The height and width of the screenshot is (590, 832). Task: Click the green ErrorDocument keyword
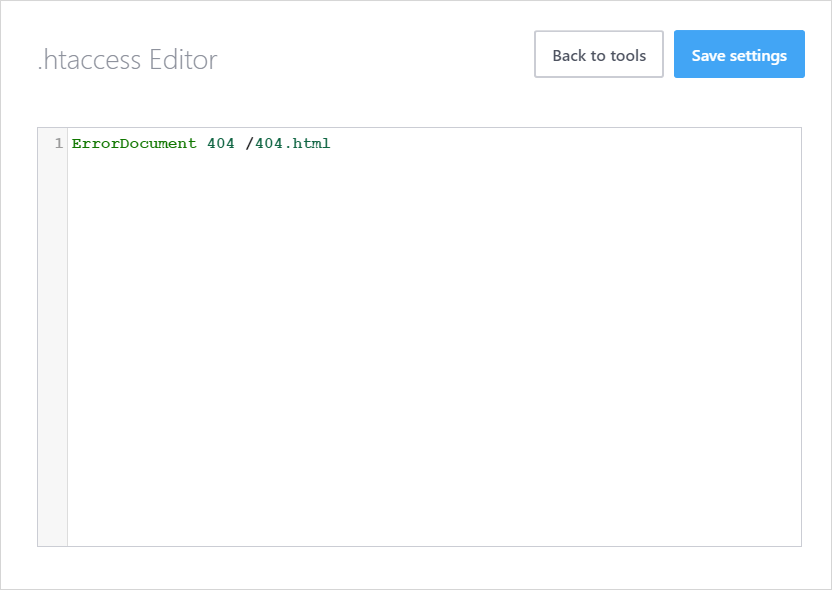[x=134, y=143]
